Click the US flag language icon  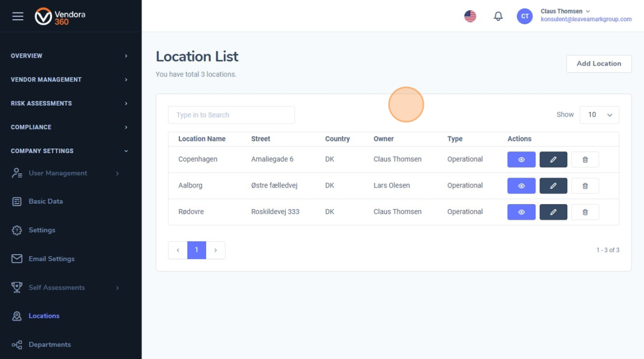click(x=470, y=16)
